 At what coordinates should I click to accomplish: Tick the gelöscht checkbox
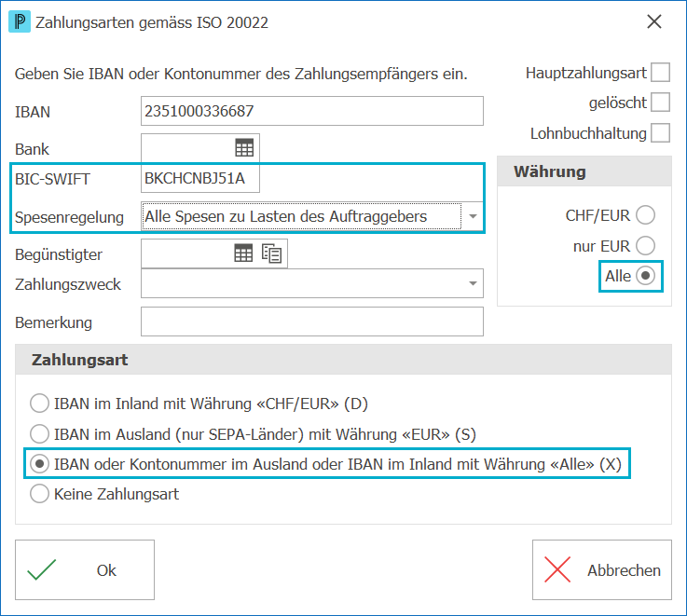(x=660, y=103)
